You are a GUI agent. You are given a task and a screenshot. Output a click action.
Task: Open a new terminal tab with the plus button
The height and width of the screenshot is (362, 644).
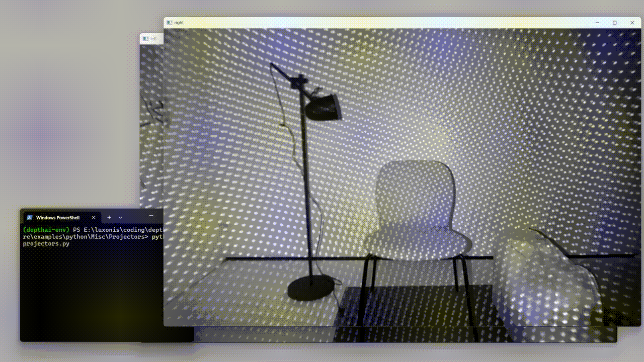point(109,218)
